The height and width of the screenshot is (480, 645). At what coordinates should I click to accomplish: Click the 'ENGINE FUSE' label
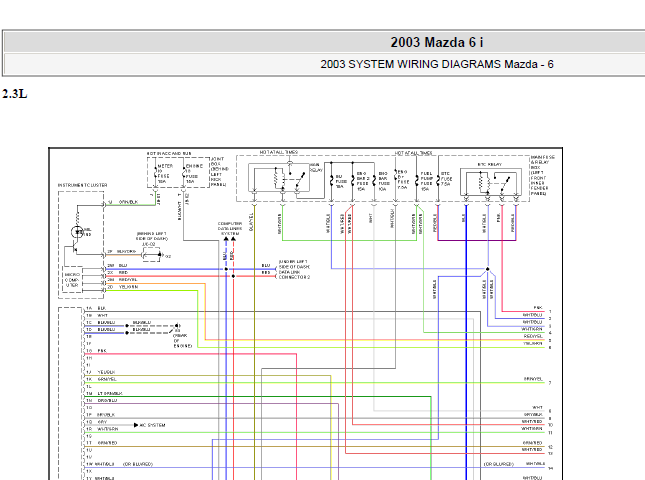tap(193, 174)
